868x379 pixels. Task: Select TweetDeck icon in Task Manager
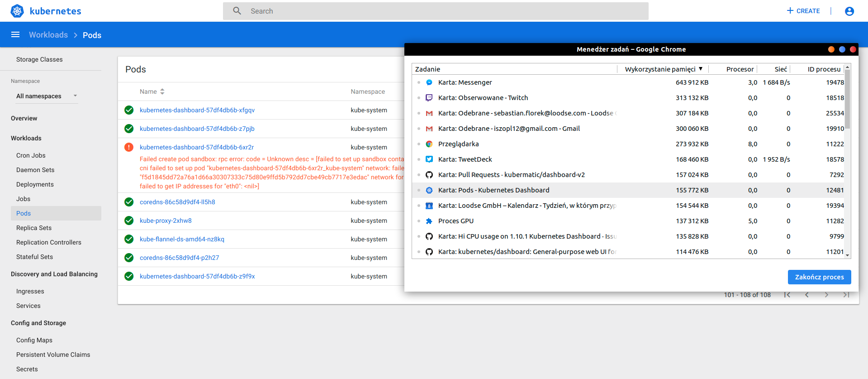pos(429,159)
